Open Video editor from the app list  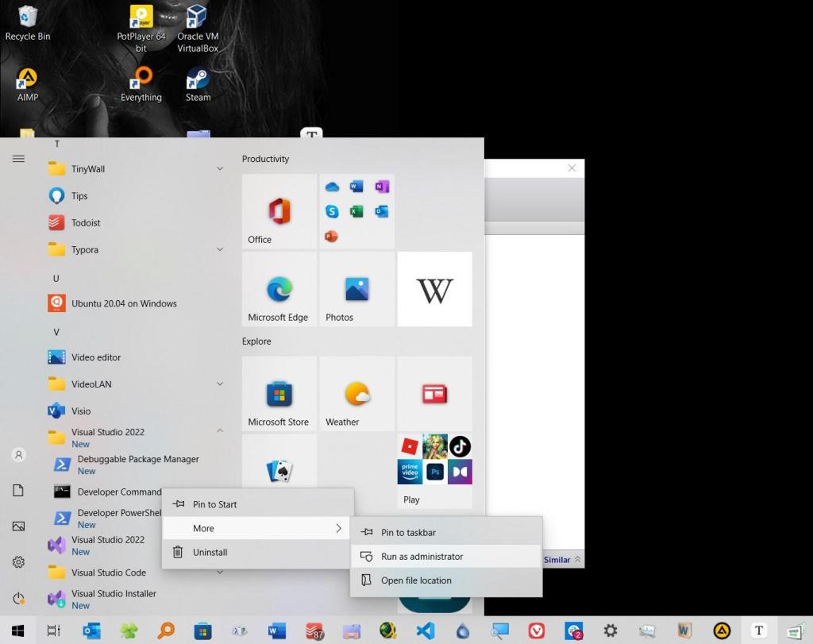(137, 357)
